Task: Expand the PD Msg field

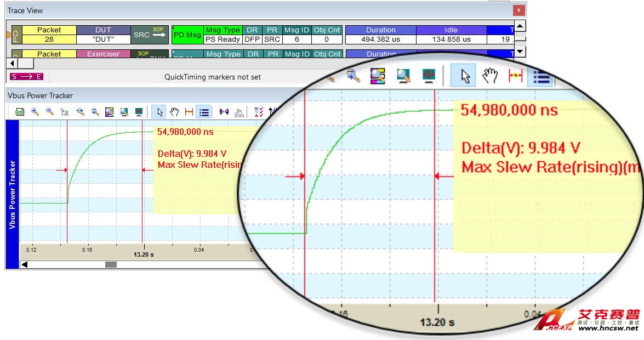Action: point(187,35)
